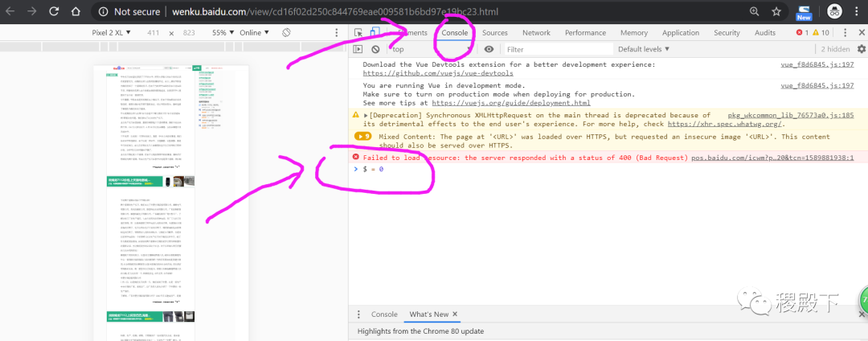Close the What's New tab
This screenshot has height=341, width=868.
pos(455,314)
